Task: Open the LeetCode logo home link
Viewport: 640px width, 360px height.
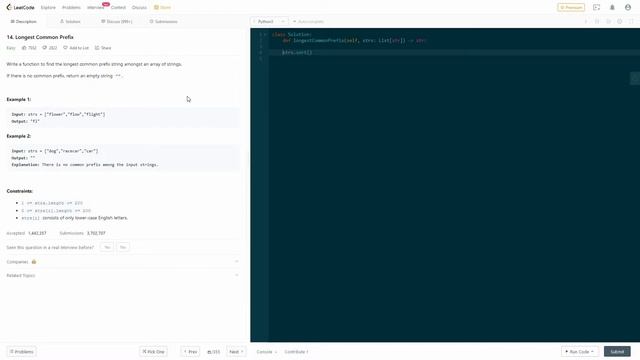Action: point(20,7)
